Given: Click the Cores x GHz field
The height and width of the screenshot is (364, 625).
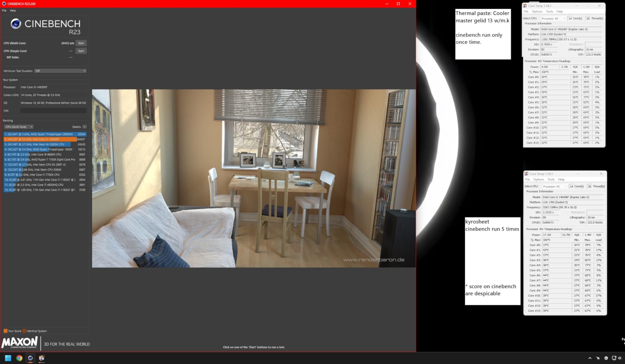Looking at the screenshot, I should click(53, 95).
